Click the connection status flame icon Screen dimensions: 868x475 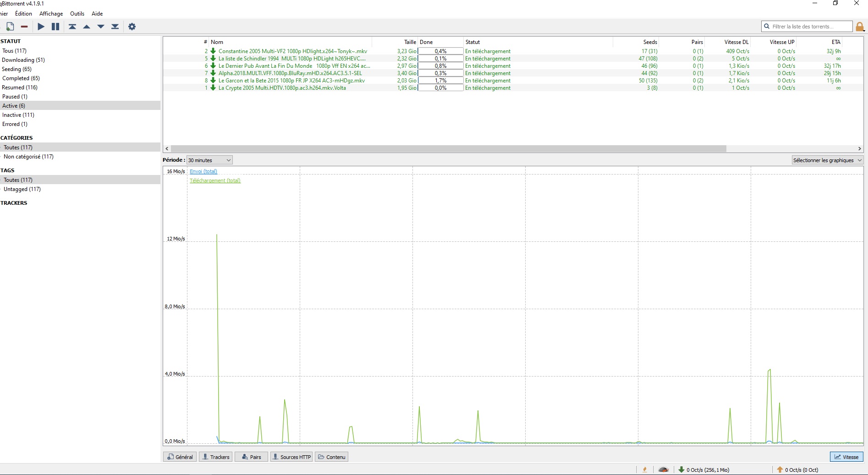pyautogui.click(x=645, y=470)
